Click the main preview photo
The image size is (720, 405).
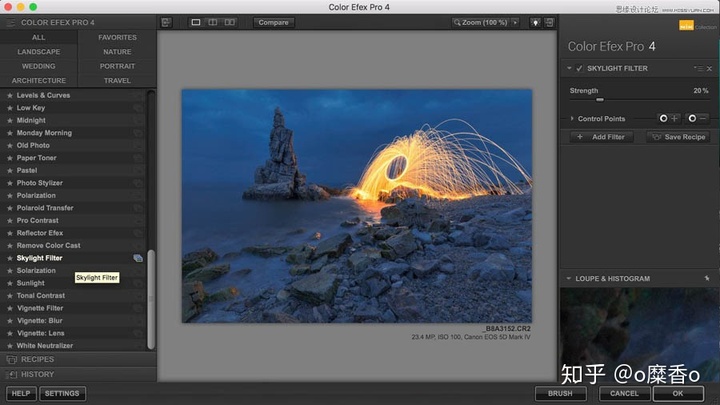pos(357,206)
